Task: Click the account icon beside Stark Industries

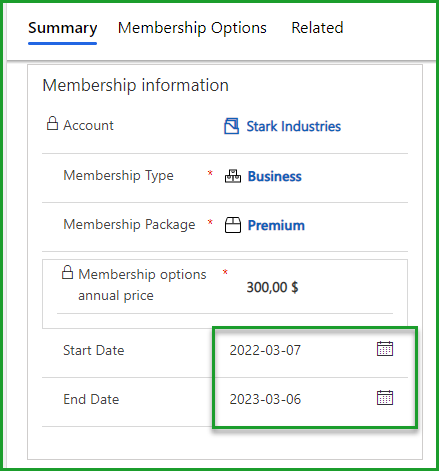Action: tap(231, 126)
